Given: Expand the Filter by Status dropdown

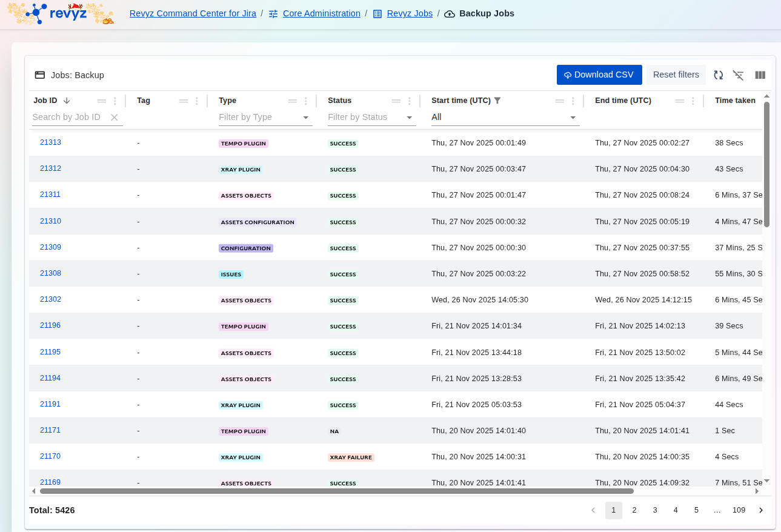Looking at the screenshot, I should tap(409, 118).
